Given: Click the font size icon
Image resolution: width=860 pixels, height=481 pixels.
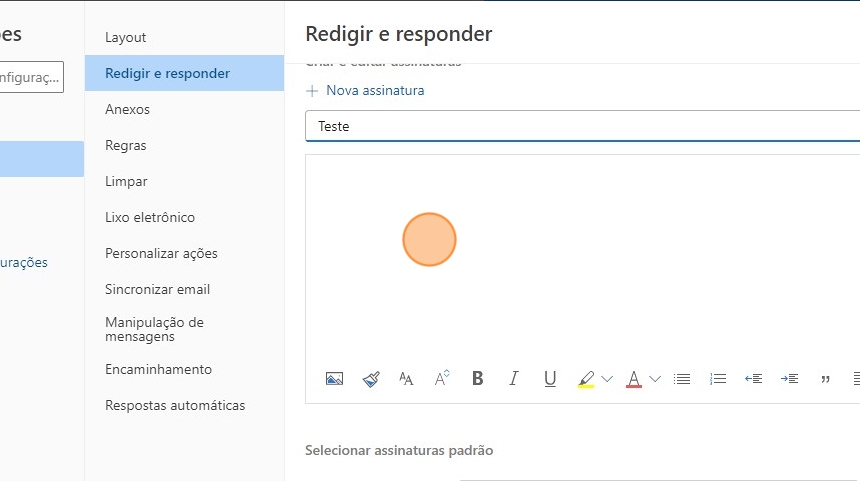Looking at the screenshot, I should (442, 379).
